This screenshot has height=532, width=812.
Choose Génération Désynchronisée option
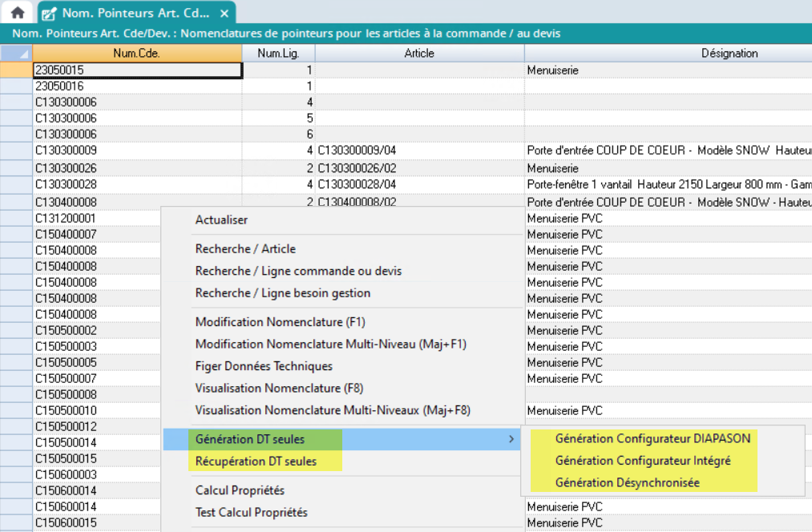pos(627,482)
